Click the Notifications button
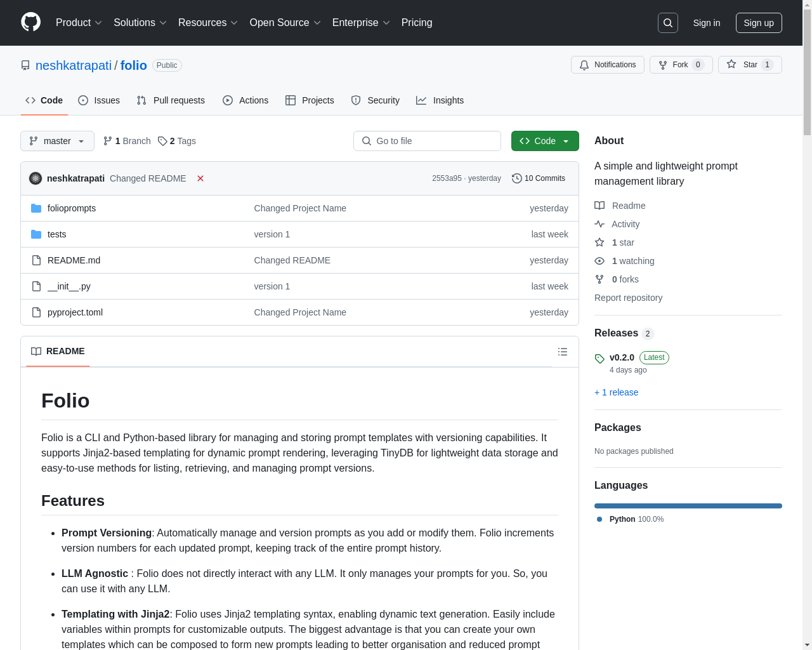812x650 pixels. [608, 65]
